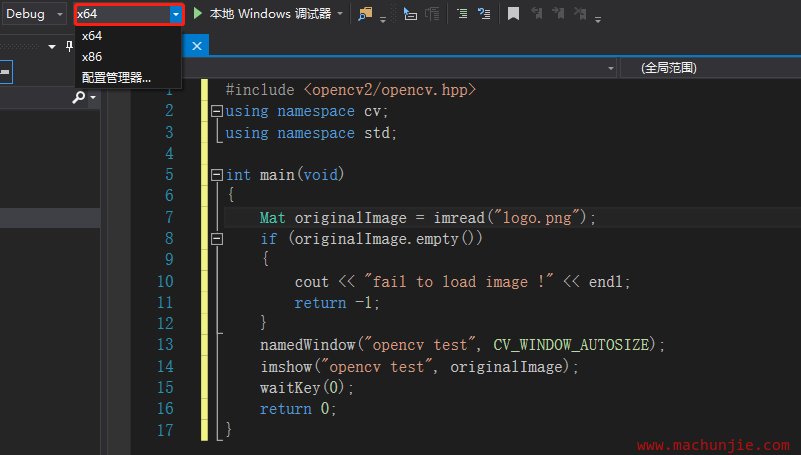Close the active editor tab
Screen dimensions: 801x455
pos(197,46)
